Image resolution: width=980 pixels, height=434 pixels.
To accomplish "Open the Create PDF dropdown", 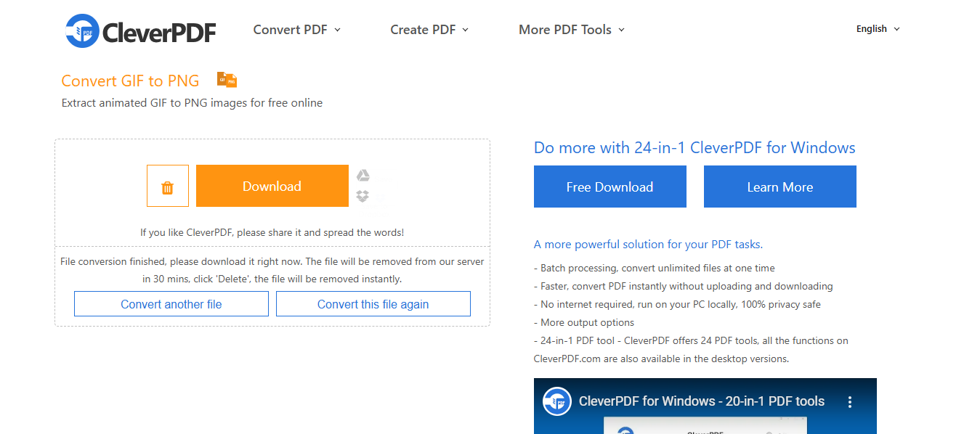I will 429,30.
